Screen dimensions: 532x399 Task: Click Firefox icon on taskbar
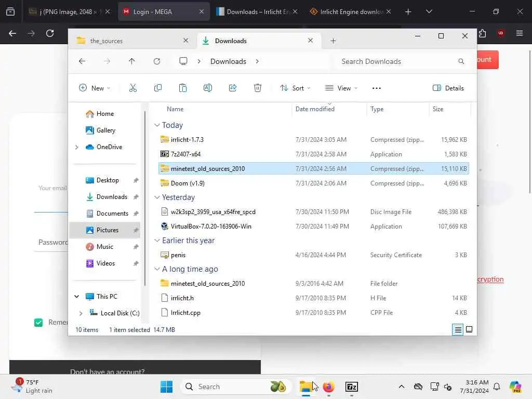point(328,387)
